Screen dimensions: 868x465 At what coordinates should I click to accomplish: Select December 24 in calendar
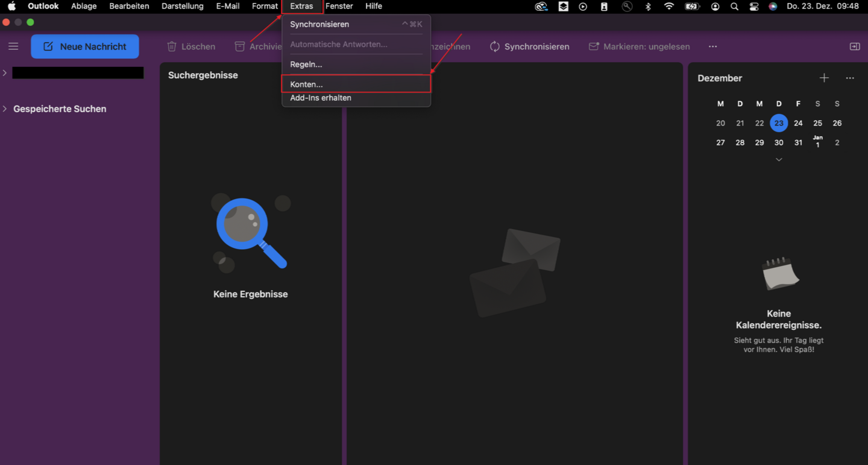click(x=798, y=123)
